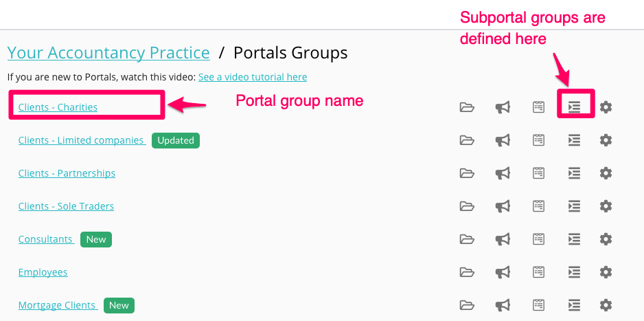Viewport: 644px width, 321px height.
Task: Click the news page icon for Consultants
Action: tap(539, 239)
